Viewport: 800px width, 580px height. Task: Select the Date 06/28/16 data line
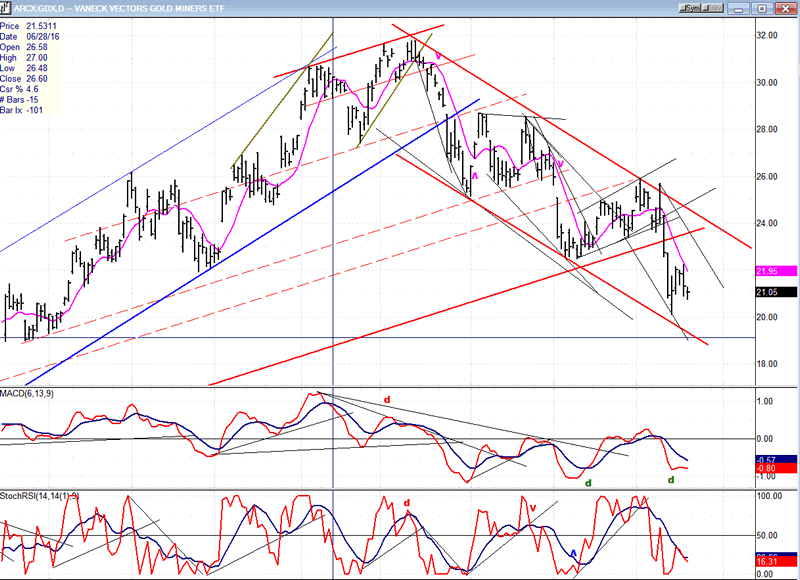[x=30, y=37]
